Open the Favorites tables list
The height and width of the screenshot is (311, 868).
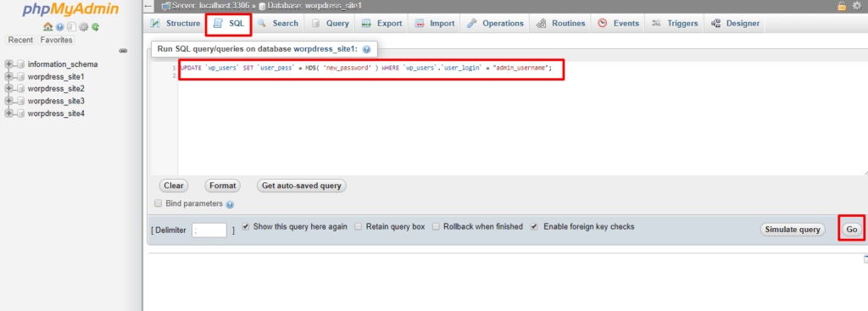click(57, 40)
